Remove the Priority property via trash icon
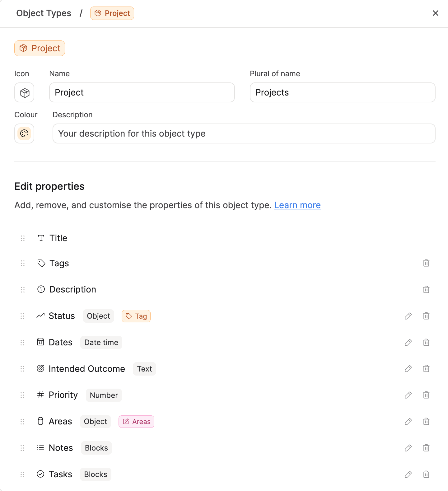The height and width of the screenshot is (491, 448). pos(426,395)
